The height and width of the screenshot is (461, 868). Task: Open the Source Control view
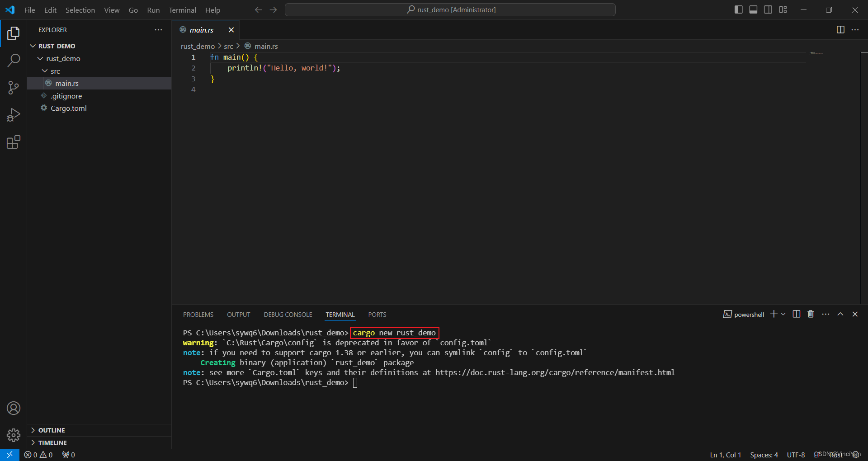14,88
